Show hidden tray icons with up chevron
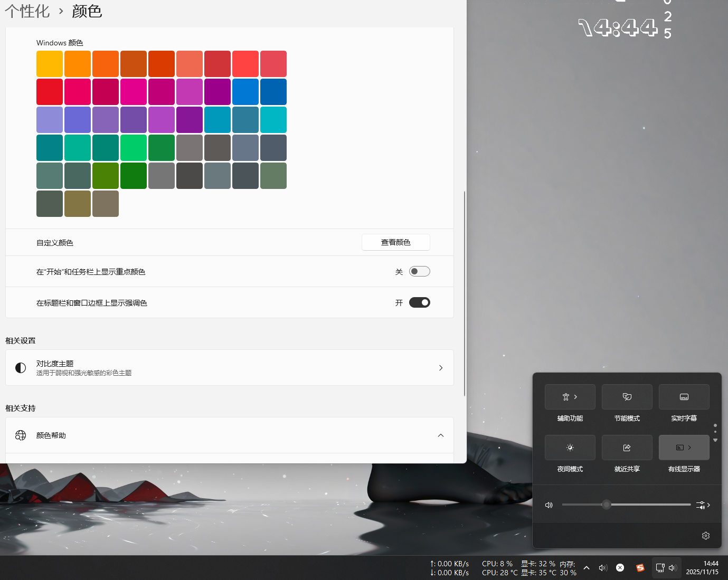Screen dimensions: 728x580 587,568
